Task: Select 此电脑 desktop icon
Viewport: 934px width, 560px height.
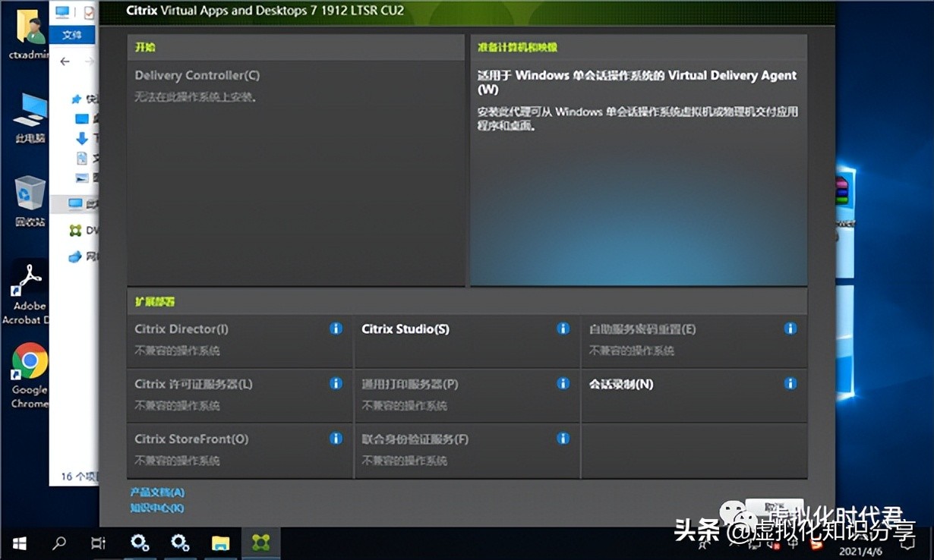Action: pos(30,118)
